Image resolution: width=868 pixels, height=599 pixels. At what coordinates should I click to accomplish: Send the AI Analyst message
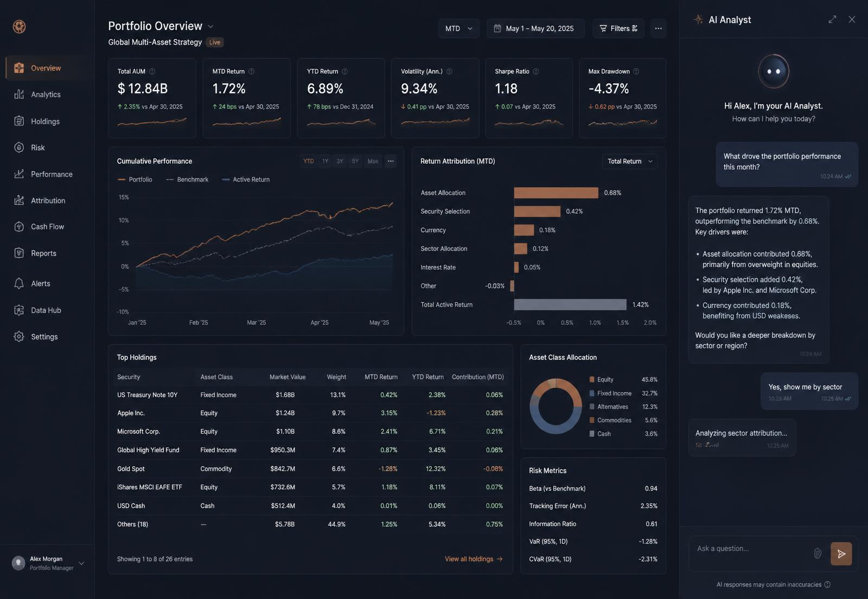tap(841, 553)
